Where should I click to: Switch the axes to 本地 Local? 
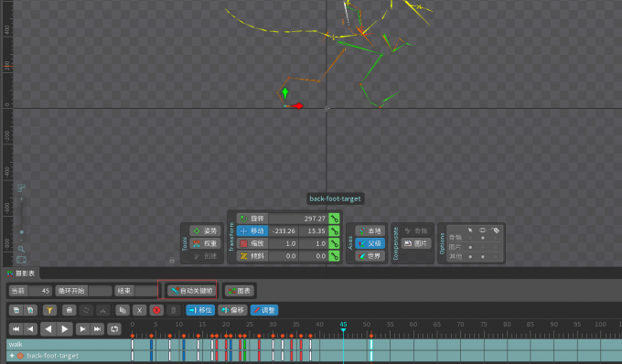point(370,230)
